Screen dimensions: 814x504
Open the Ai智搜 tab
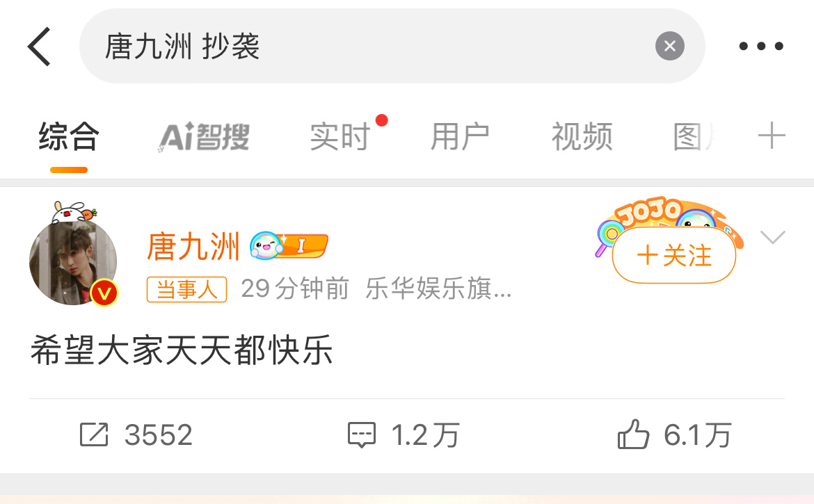click(x=204, y=137)
